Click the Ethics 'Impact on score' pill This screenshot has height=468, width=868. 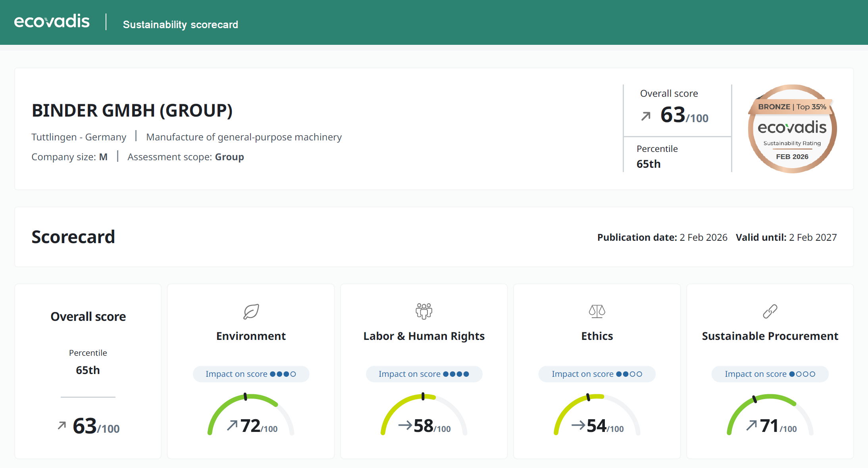[x=597, y=374]
